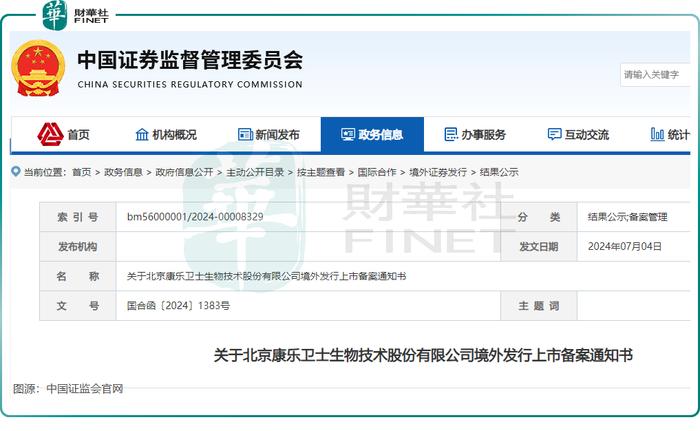This screenshot has height=431, width=700.
Task: Click the document icon beside 办事服务
Action: [451, 134]
